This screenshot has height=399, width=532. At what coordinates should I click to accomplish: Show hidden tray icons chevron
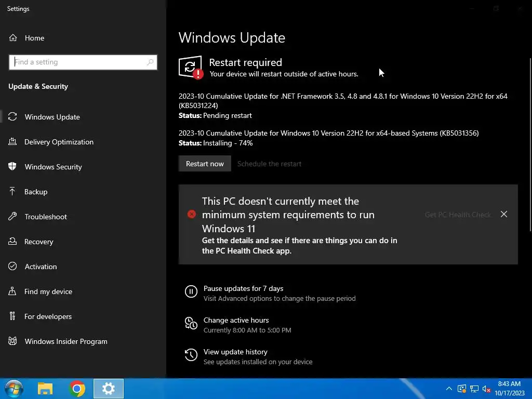coord(449,389)
